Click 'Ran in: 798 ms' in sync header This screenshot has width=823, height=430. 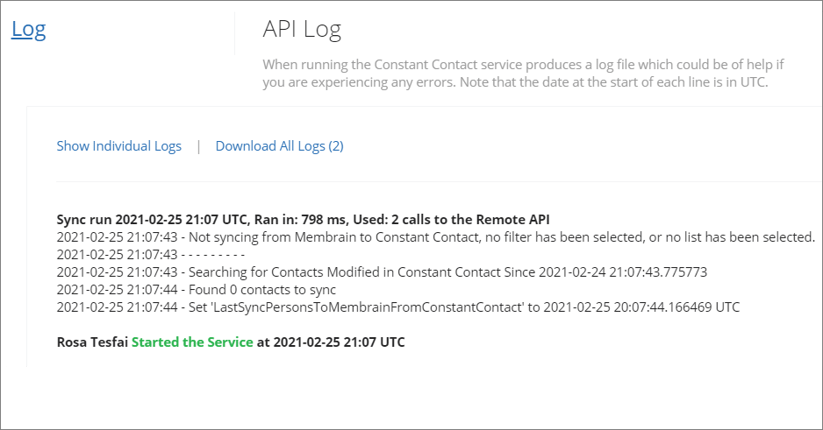coord(301,219)
